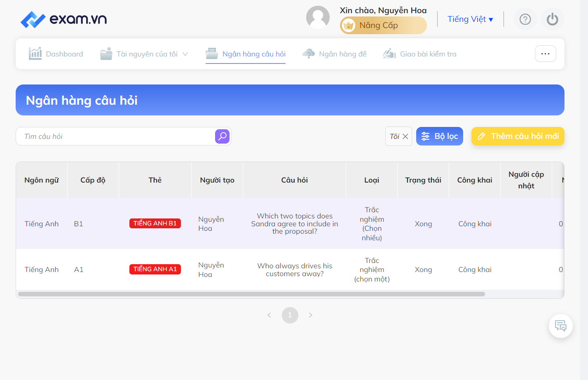
Task: Click the power logout icon
Action: click(x=553, y=19)
